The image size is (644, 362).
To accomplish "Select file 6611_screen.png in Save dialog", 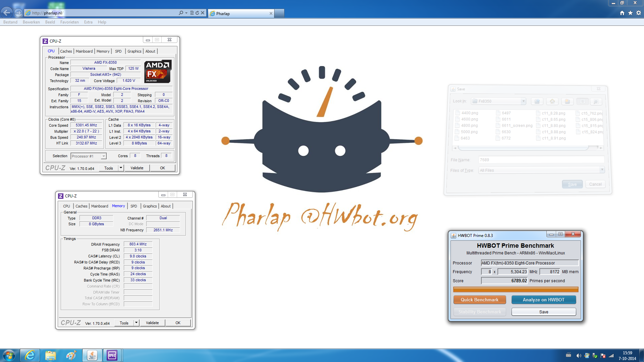I will pyautogui.click(x=514, y=126).
